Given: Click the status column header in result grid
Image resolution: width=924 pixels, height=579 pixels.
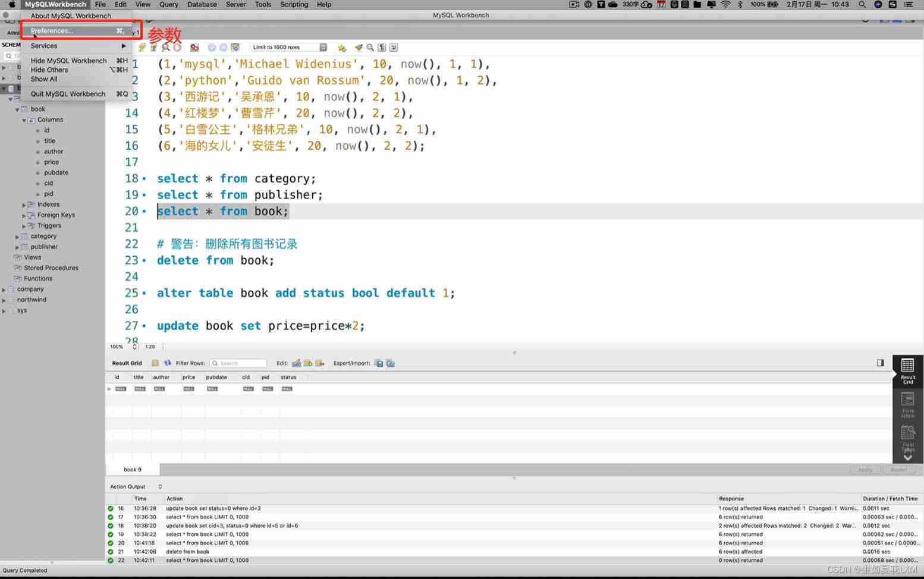Looking at the screenshot, I should click(288, 377).
